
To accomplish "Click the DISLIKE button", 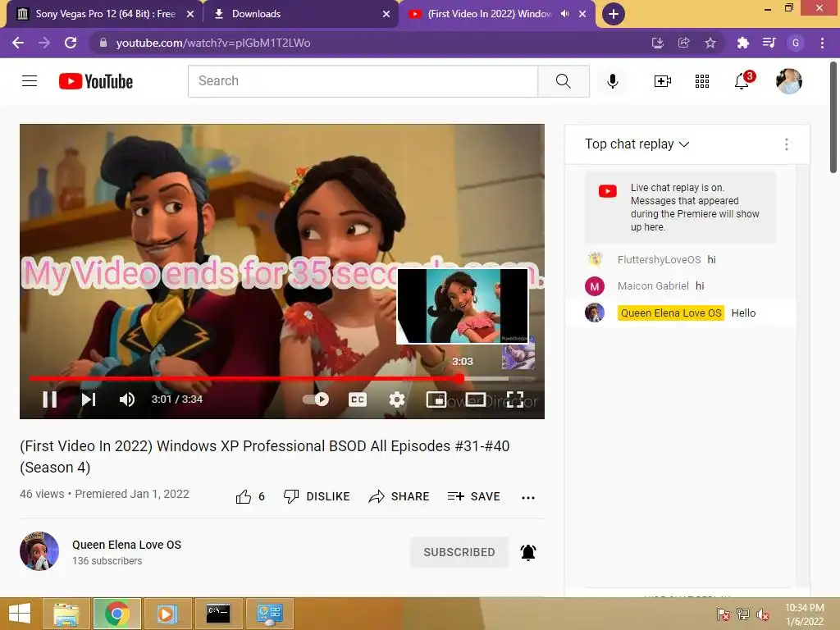I will [x=317, y=496].
